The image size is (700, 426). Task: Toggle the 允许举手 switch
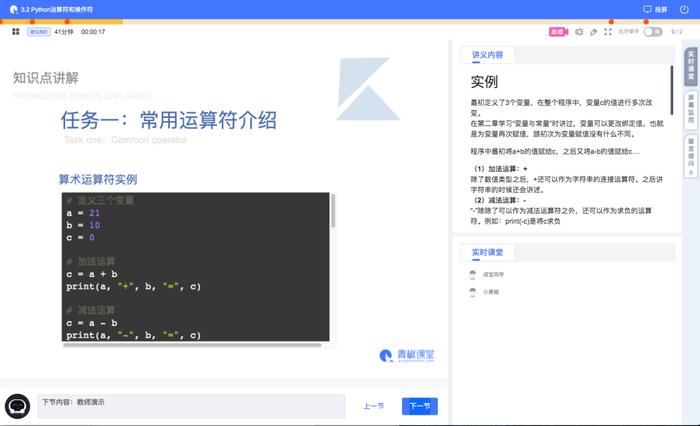tap(653, 32)
